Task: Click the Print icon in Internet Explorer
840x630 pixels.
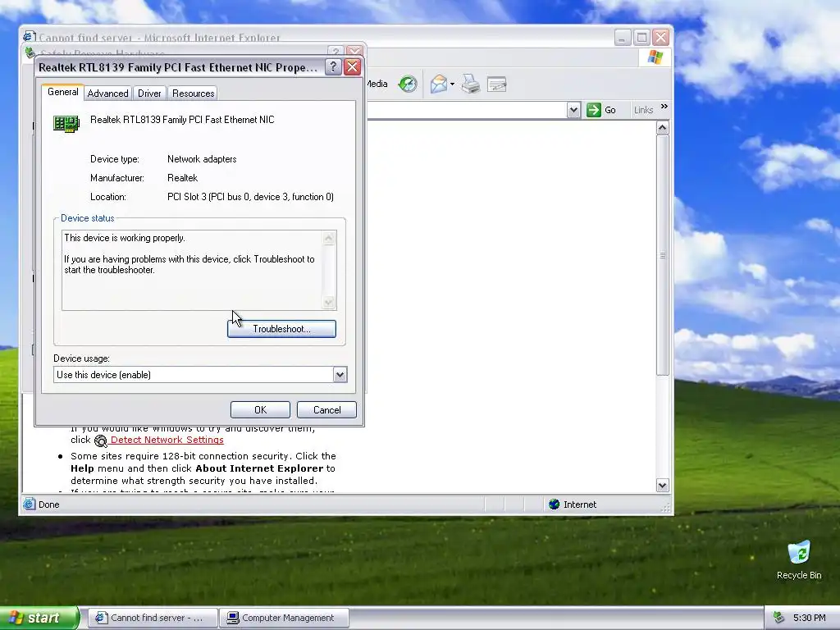Action: [471, 84]
